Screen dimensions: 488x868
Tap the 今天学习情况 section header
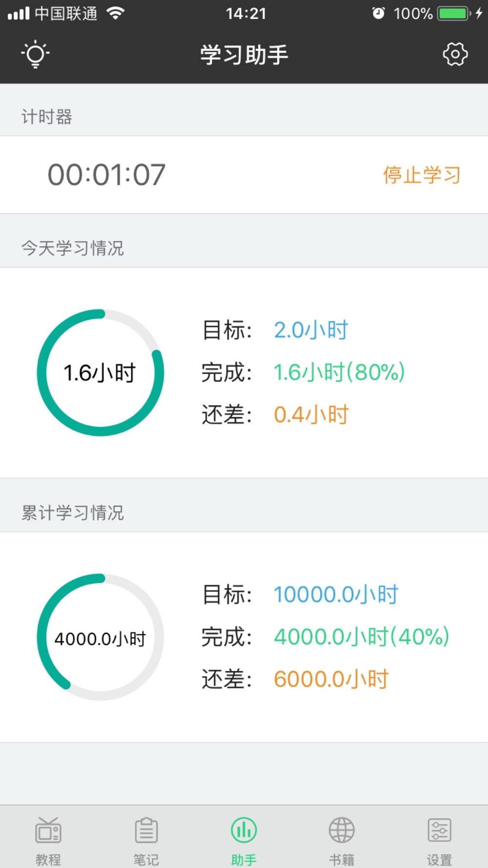click(72, 248)
